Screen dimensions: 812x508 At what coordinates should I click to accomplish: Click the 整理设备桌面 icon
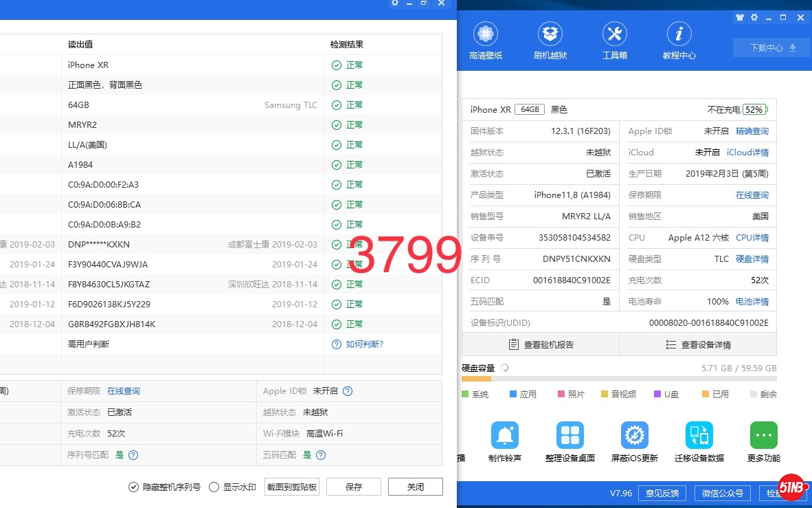[569, 436]
